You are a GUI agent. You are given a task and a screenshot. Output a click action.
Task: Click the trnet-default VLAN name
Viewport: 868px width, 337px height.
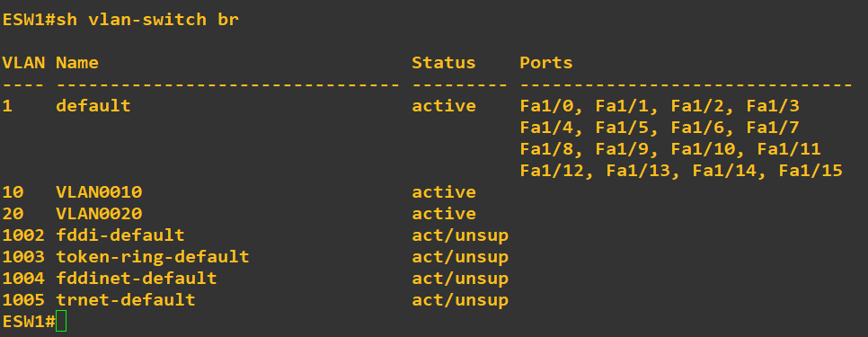pyautogui.click(x=126, y=300)
